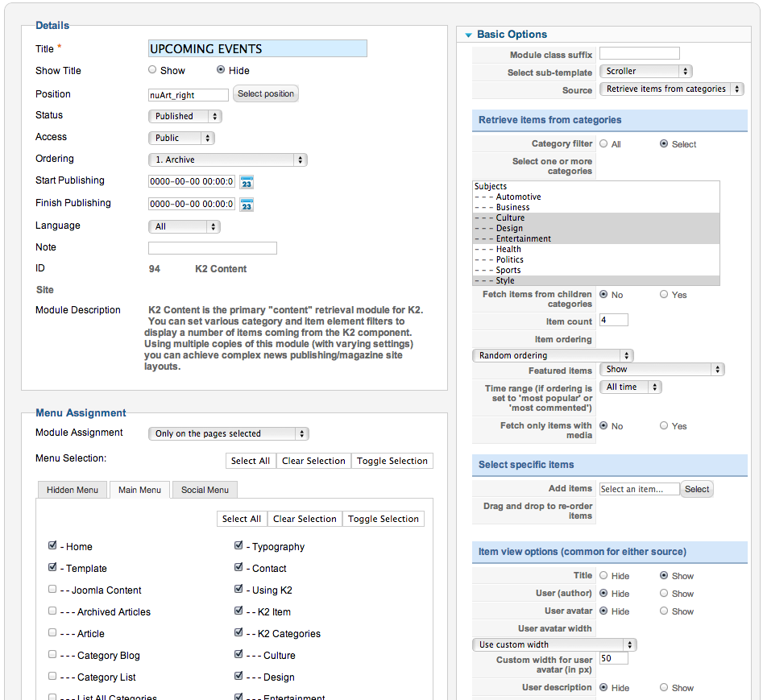
Task: Uncheck the Using K2 menu item
Action: click(238, 589)
